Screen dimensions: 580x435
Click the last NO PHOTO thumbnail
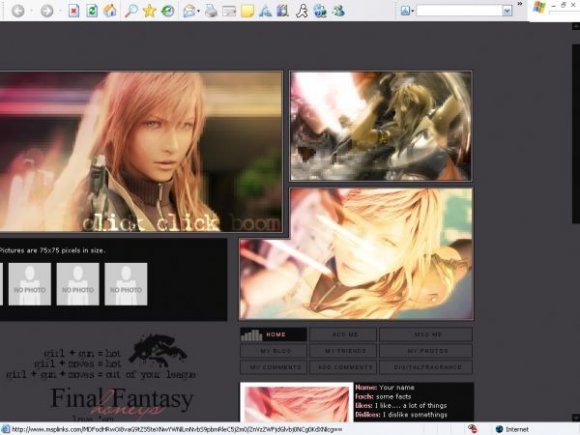[x=126, y=284]
